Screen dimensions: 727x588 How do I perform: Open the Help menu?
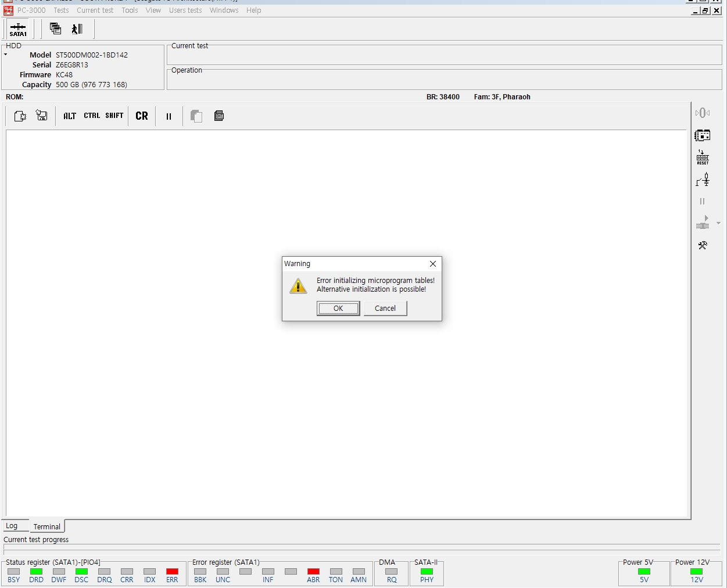tap(253, 10)
